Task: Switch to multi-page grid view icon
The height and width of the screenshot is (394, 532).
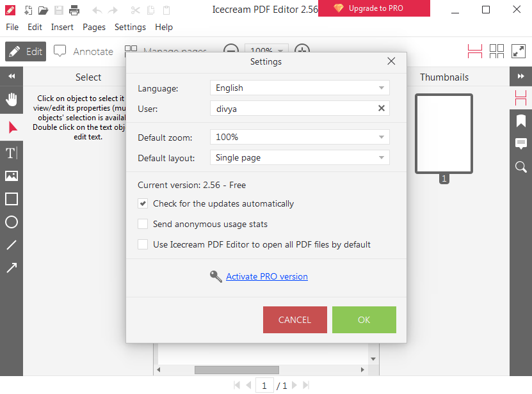Action: click(497, 52)
